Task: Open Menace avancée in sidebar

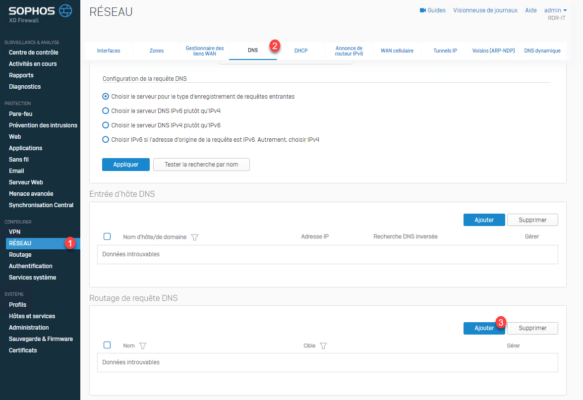Action: (31, 194)
